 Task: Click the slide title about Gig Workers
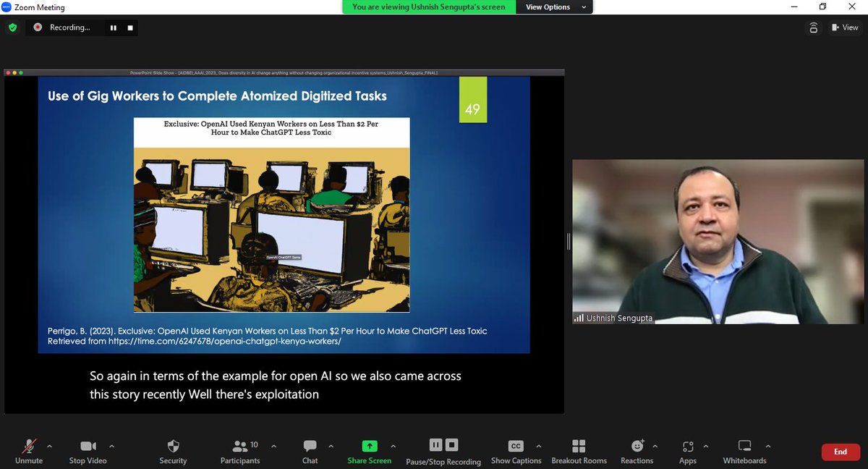click(x=217, y=96)
